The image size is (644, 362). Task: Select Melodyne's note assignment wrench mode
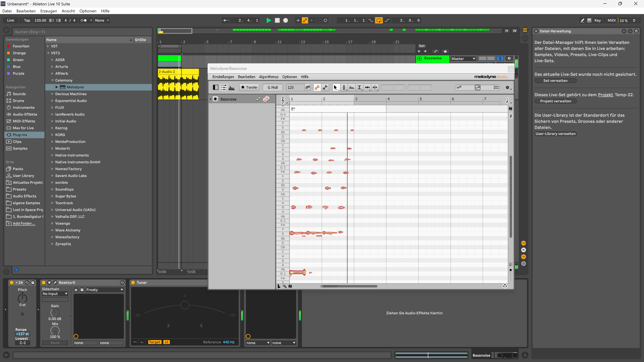325,87
